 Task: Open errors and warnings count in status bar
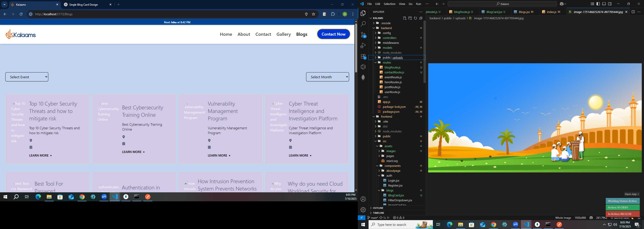click(399, 218)
